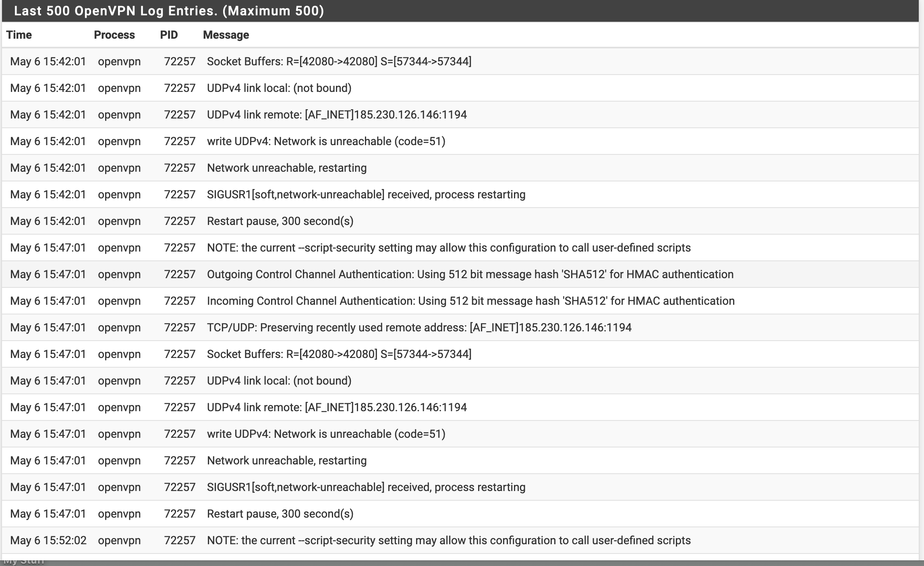Click the Network unreachable, restarting row at 15:42:01
Image resolution: width=924 pixels, height=566 pixels.
pos(460,168)
